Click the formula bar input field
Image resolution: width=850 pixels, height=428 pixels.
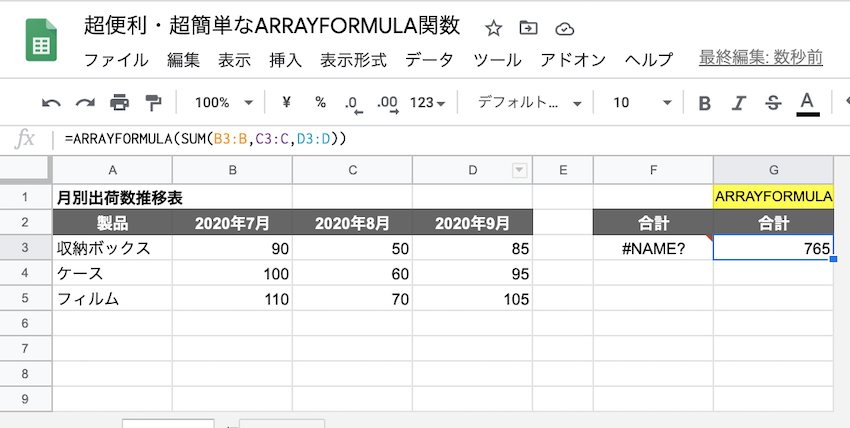(x=450, y=138)
